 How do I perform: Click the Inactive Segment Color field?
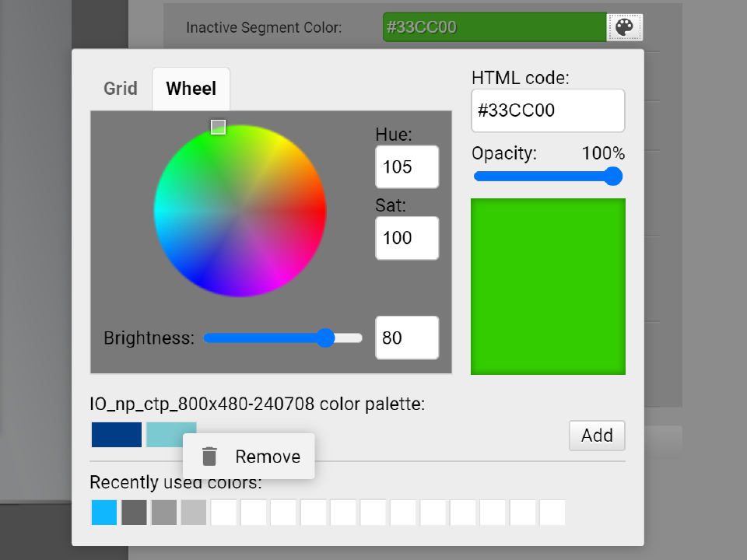493,27
